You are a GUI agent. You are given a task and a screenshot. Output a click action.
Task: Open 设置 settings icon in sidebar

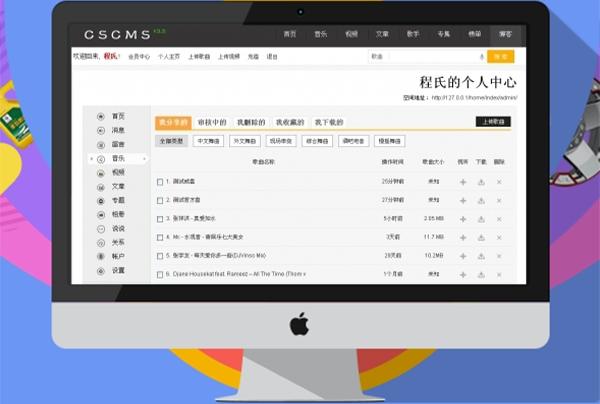click(x=101, y=271)
